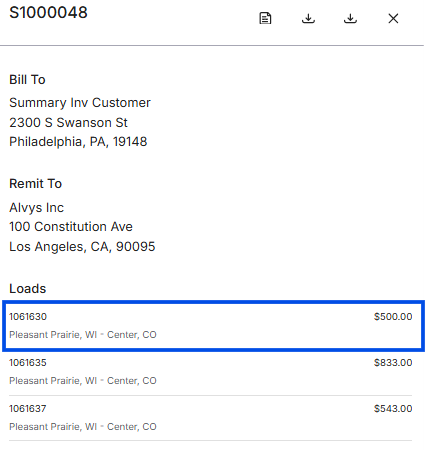The height and width of the screenshot is (450, 425).
Task: Open the invoice document icon
Action: coord(265,18)
